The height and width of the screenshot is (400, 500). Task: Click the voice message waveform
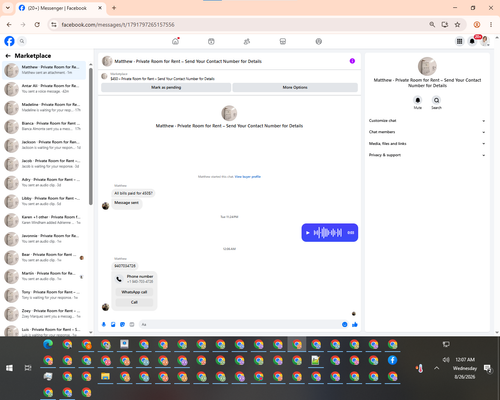click(328, 233)
